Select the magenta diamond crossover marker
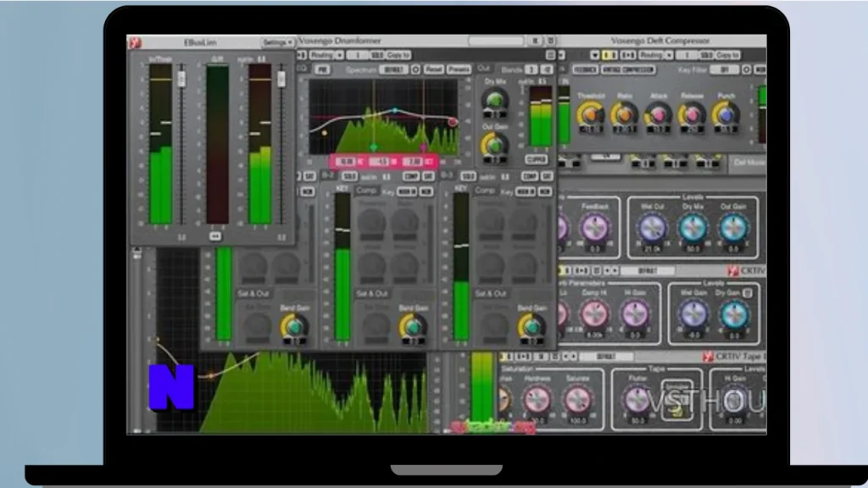The image size is (868, 488). click(x=424, y=147)
